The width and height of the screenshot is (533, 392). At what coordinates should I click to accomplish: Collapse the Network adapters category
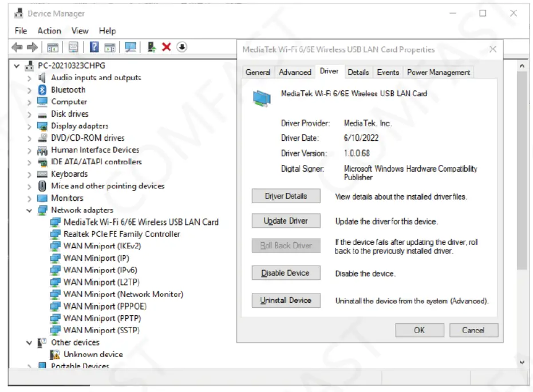(x=29, y=210)
